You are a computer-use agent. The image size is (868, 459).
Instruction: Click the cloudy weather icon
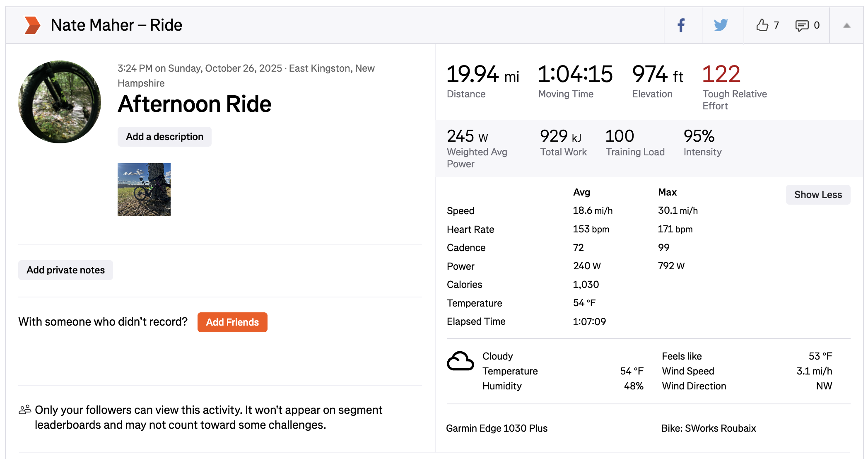[x=460, y=361]
